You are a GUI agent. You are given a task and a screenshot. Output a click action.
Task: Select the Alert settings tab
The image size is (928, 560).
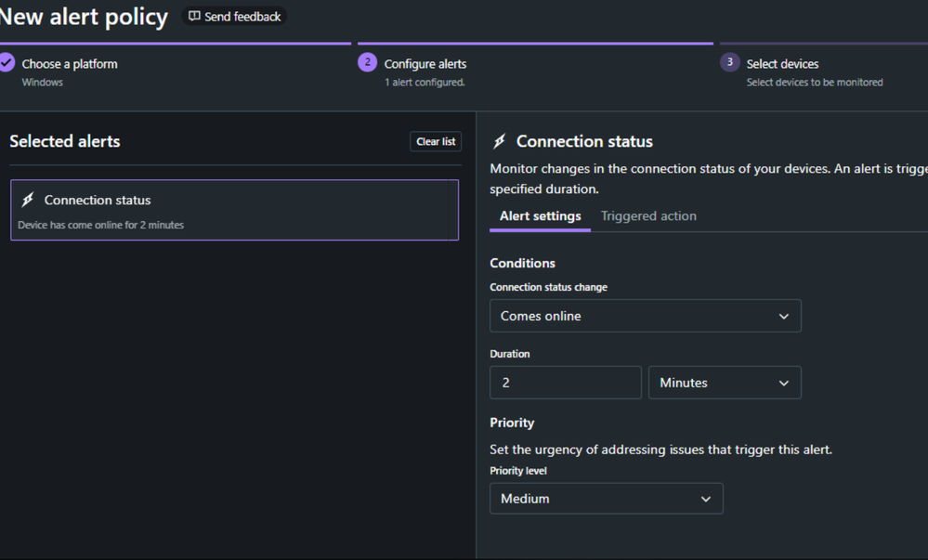pos(540,215)
